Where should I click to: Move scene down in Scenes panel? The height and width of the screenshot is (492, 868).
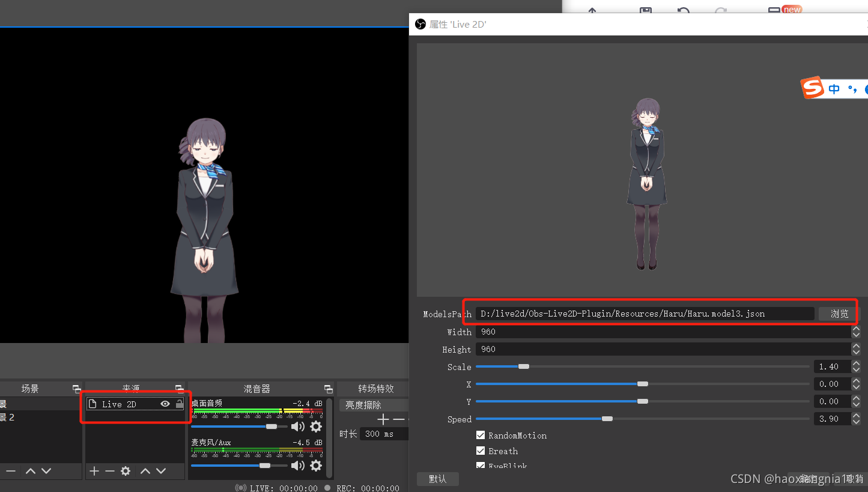point(46,471)
